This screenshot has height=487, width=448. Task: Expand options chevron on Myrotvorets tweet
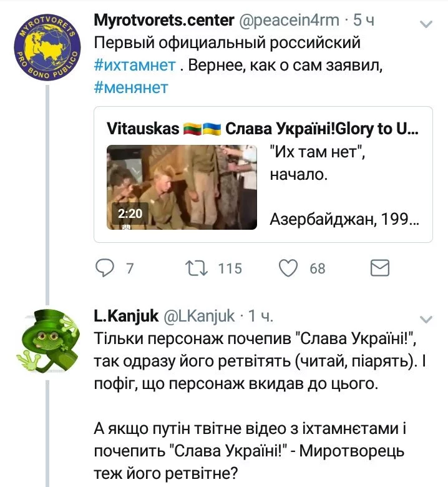[x=426, y=25]
